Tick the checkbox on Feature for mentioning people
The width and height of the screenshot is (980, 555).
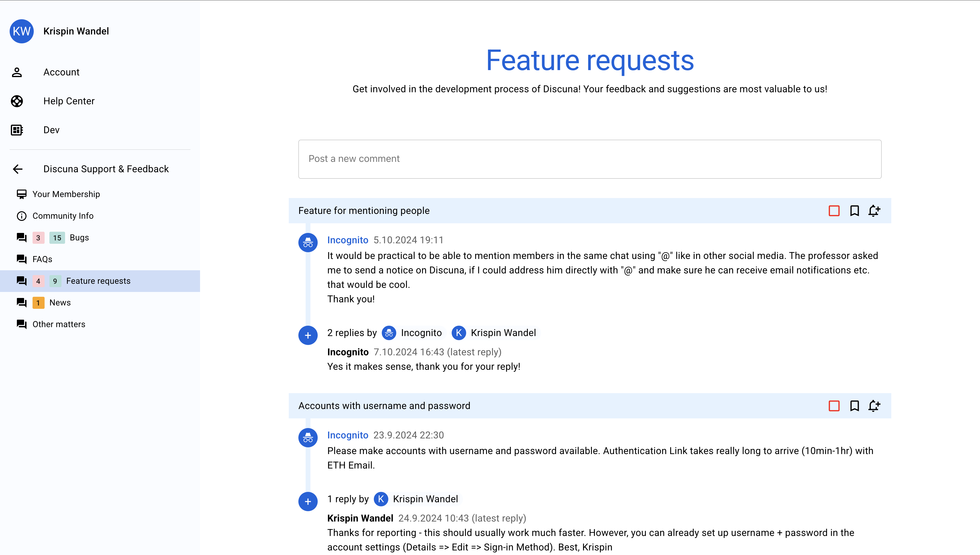[x=834, y=211]
